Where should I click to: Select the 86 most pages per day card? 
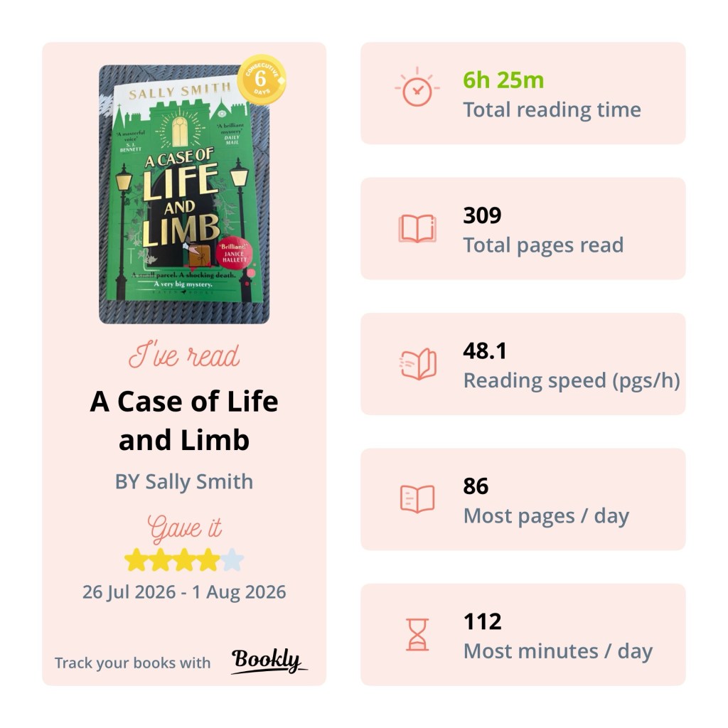coord(523,499)
